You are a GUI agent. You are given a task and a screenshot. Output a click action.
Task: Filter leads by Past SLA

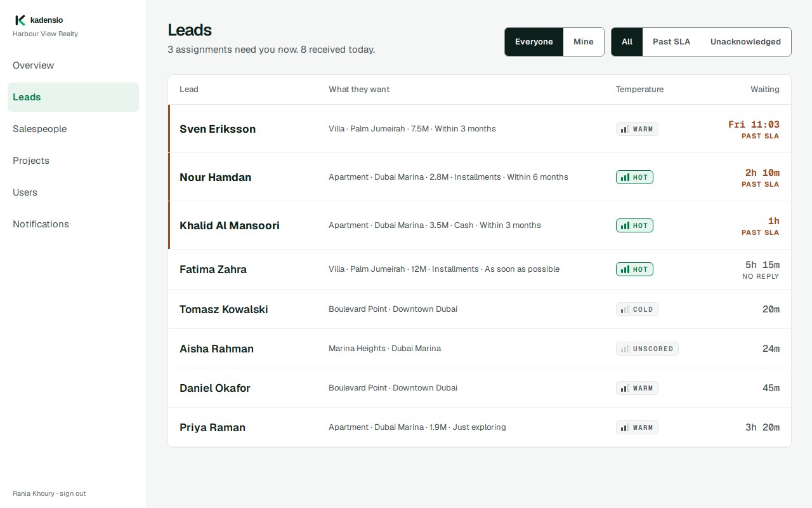coord(671,42)
